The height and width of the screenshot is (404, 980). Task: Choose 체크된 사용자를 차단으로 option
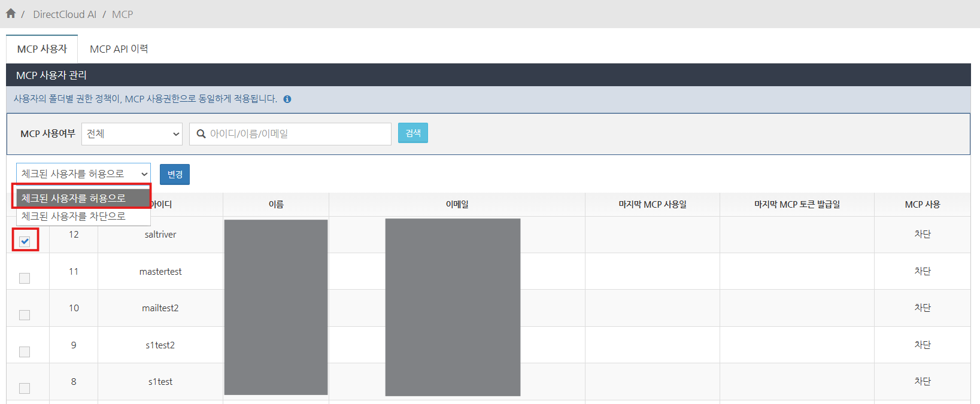(83, 216)
